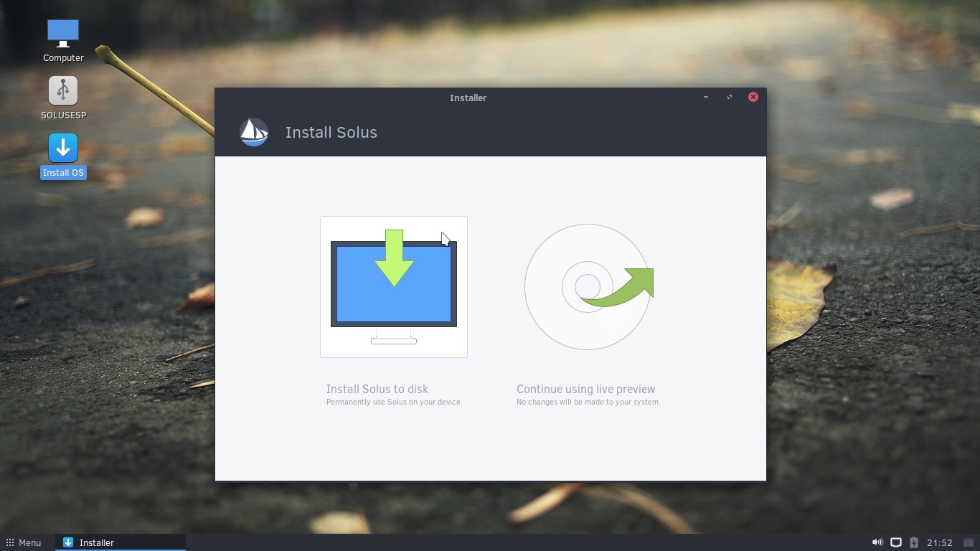Select the Installer taskbar entry
Screen dimensions: 980x551
[x=121, y=542]
